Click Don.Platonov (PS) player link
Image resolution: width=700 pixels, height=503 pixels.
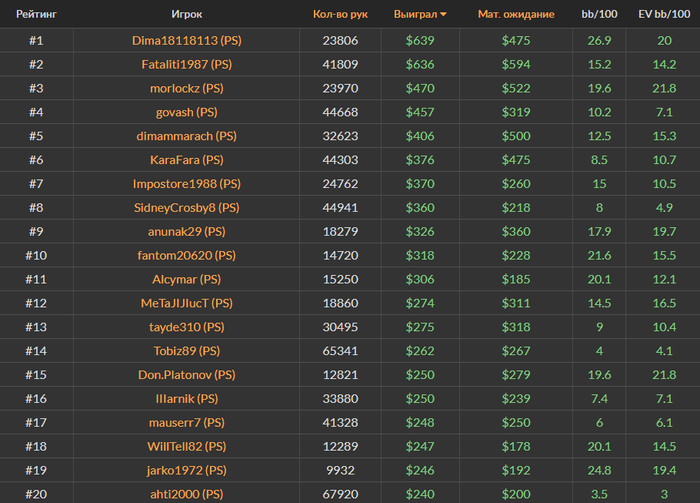point(187,375)
